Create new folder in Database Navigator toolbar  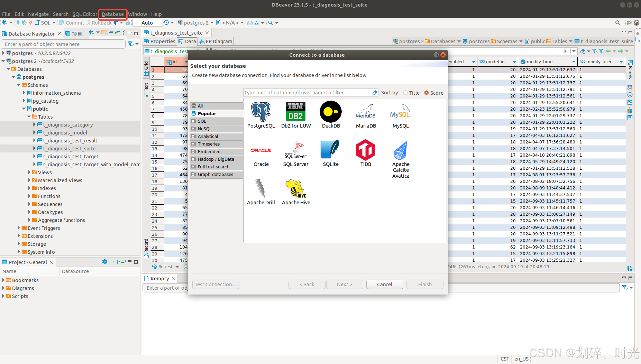coord(104,32)
